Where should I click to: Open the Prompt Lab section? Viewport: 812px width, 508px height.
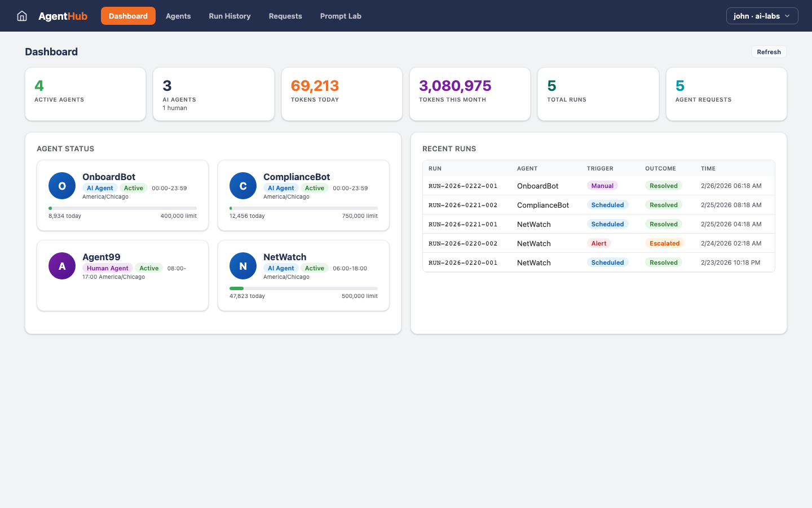tap(341, 16)
